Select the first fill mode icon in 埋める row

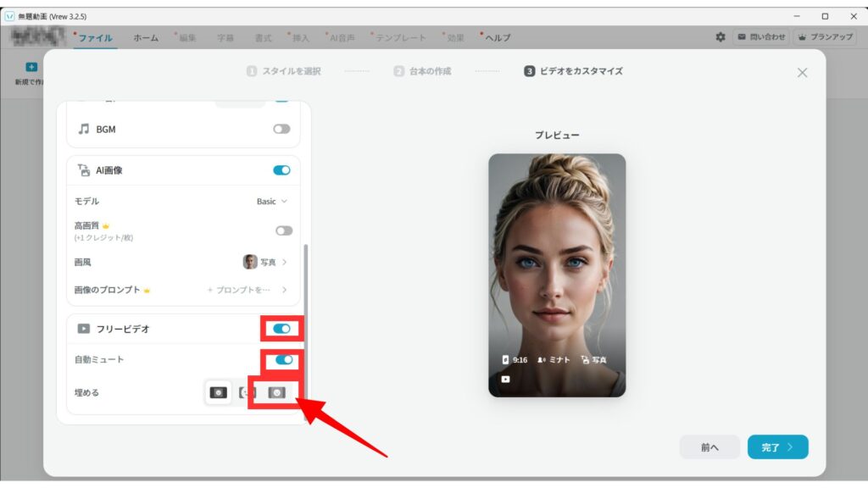219,392
